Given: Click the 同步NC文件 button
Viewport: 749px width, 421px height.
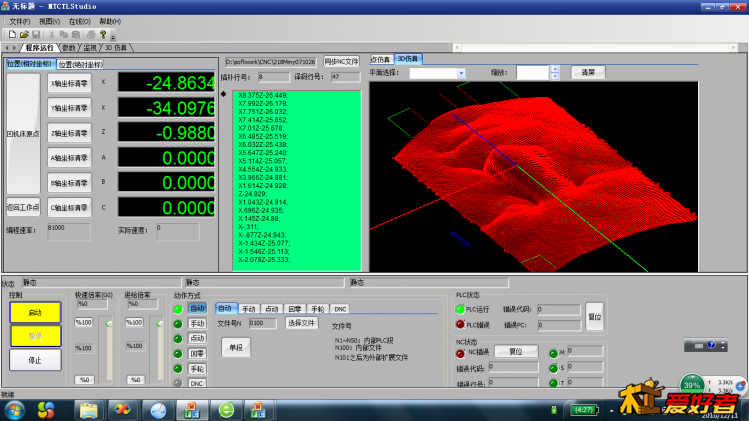Looking at the screenshot, I should (341, 62).
